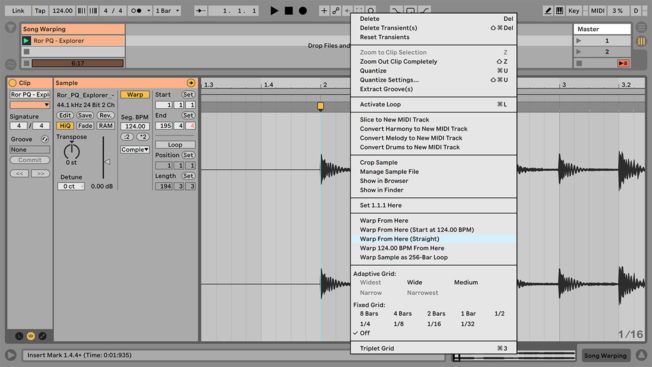Click the Groove hot-swap icon
The height and width of the screenshot is (367, 652).
(44, 139)
